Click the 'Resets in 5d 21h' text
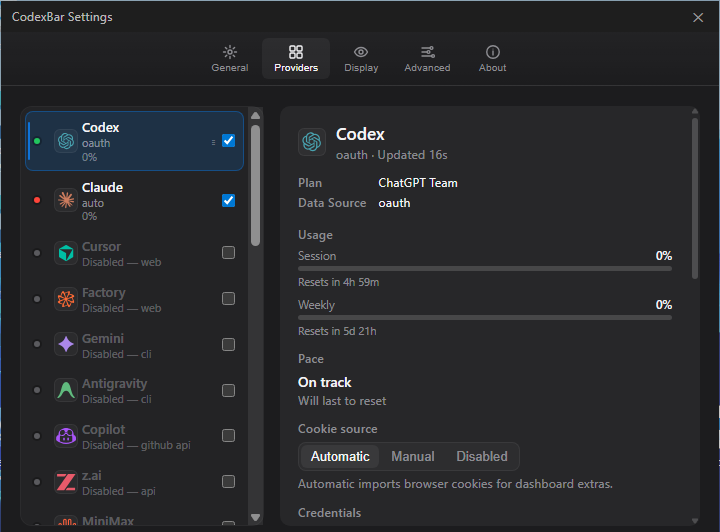The height and width of the screenshot is (532, 720). (x=337, y=331)
